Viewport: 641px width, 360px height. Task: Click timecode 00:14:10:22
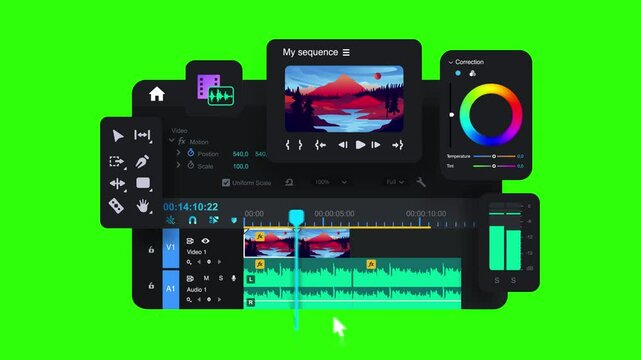(191, 207)
